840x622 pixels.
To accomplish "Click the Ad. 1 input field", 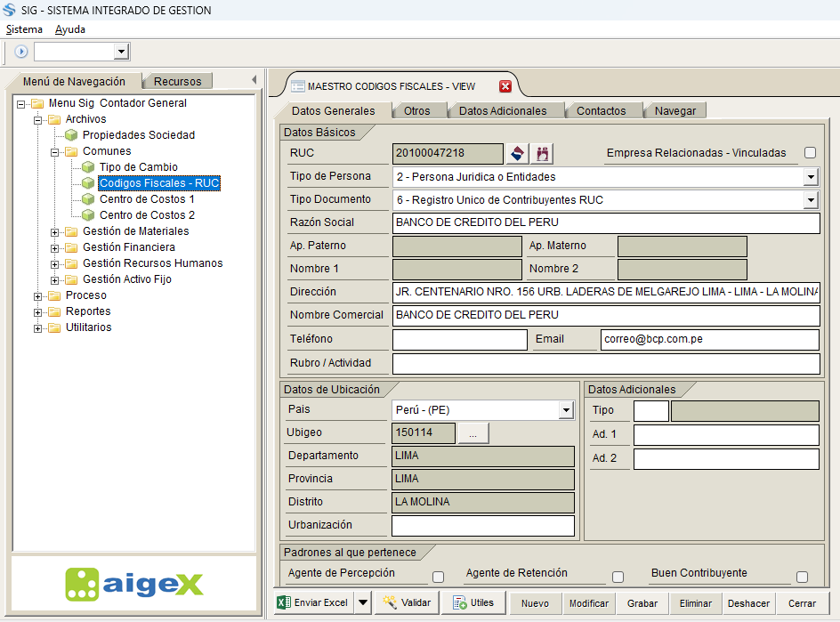I will click(x=726, y=435).
